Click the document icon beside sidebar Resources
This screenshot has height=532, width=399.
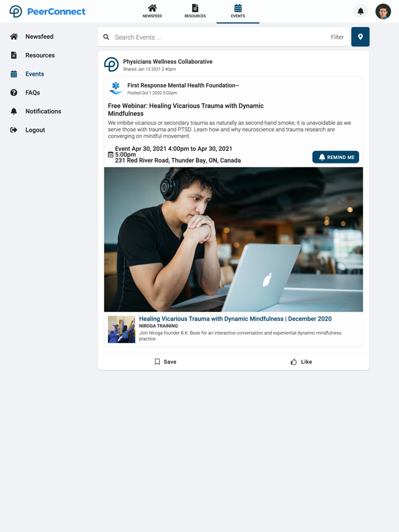click(x=14, y=55)
